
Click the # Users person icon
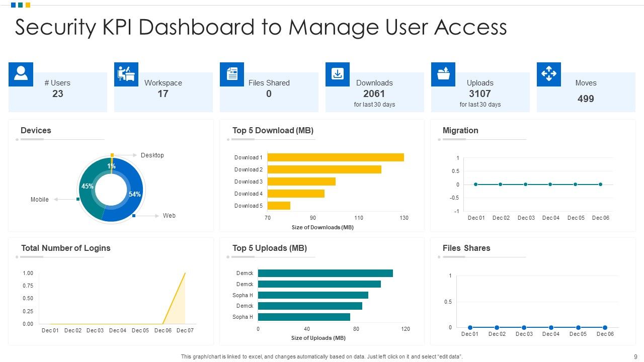point(21,73)
